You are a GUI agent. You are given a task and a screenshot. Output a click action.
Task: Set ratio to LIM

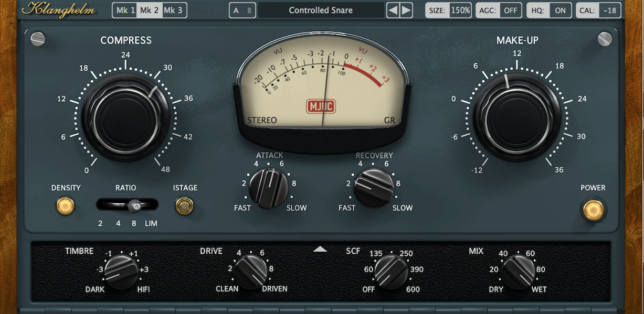coord(152,223)
